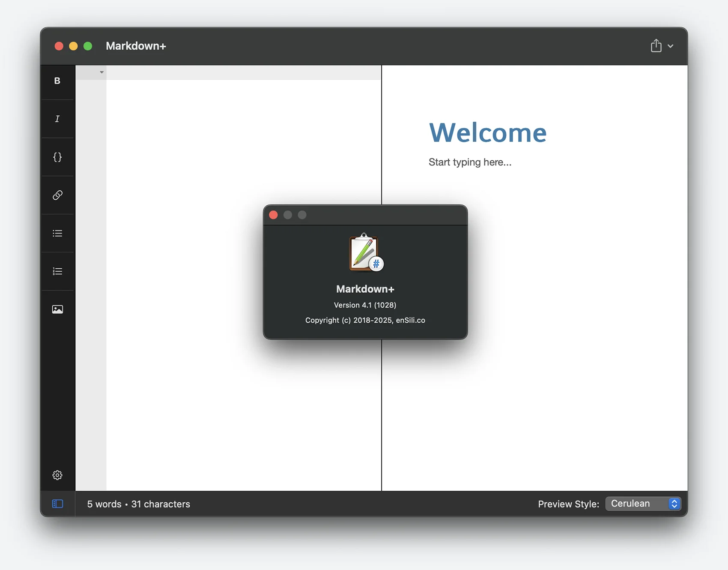This screenshot has width=728, height=570.
Task: Click the Markdown+ app icon in About dialog
Action: [x=365, y=253]
